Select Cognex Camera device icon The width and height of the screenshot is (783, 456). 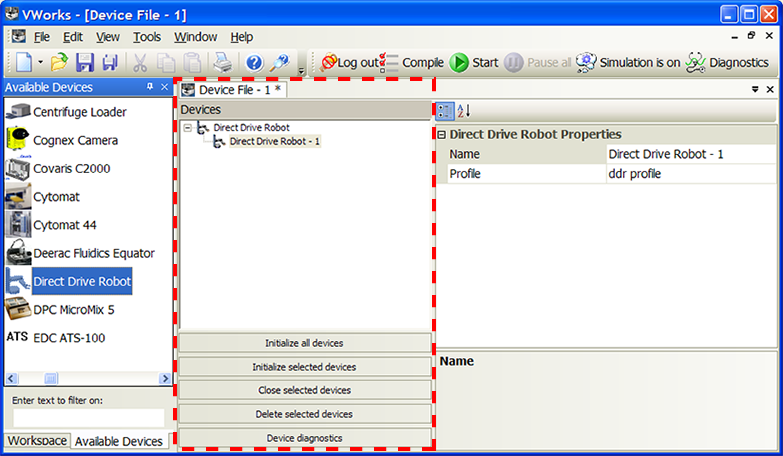pyautogui.click(x=20, y=140)
